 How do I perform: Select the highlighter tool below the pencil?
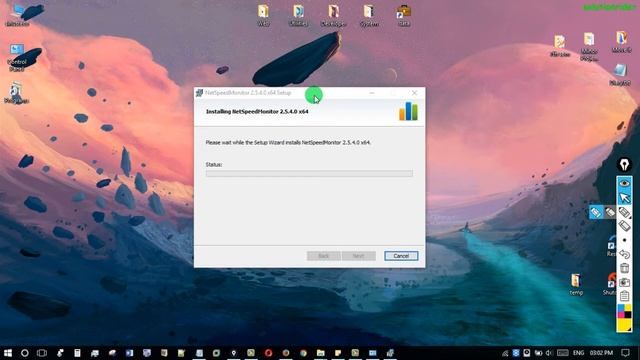(x=624, y=225)
